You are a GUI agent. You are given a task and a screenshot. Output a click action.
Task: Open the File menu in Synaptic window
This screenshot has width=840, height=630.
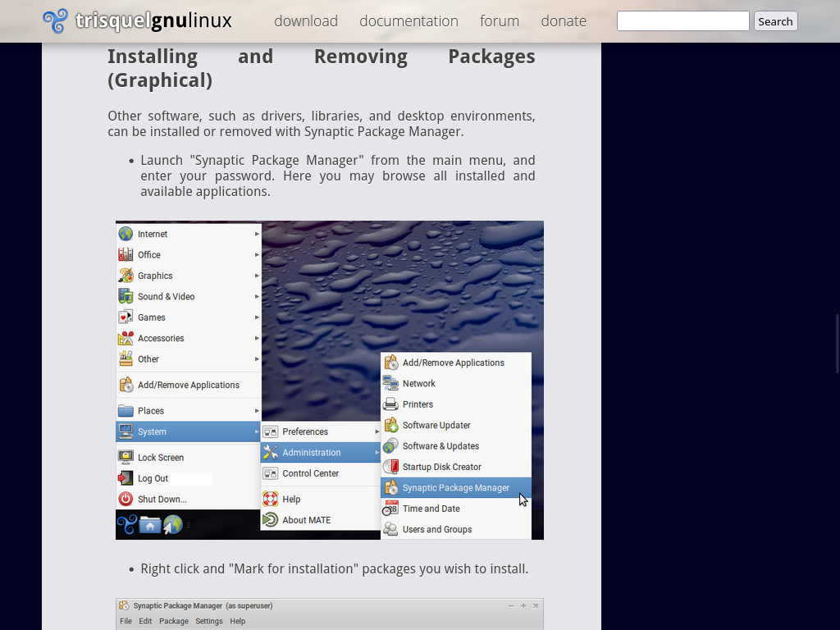pyautogui.click(x=126, y=621)
